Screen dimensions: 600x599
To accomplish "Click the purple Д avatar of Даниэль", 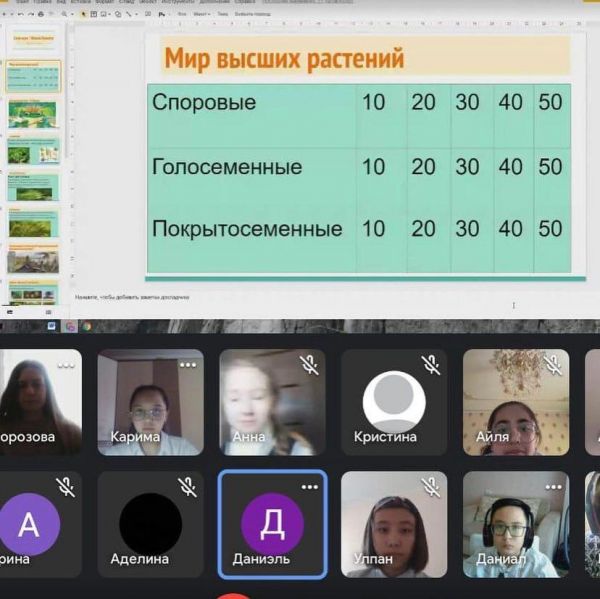I will [x=272, y=523].
